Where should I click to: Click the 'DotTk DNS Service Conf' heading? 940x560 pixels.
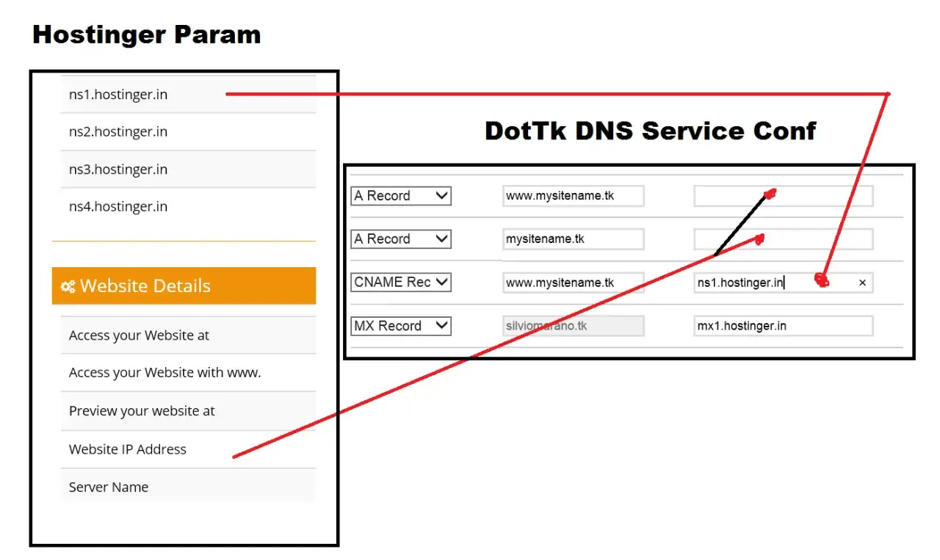tap(650, 131)
